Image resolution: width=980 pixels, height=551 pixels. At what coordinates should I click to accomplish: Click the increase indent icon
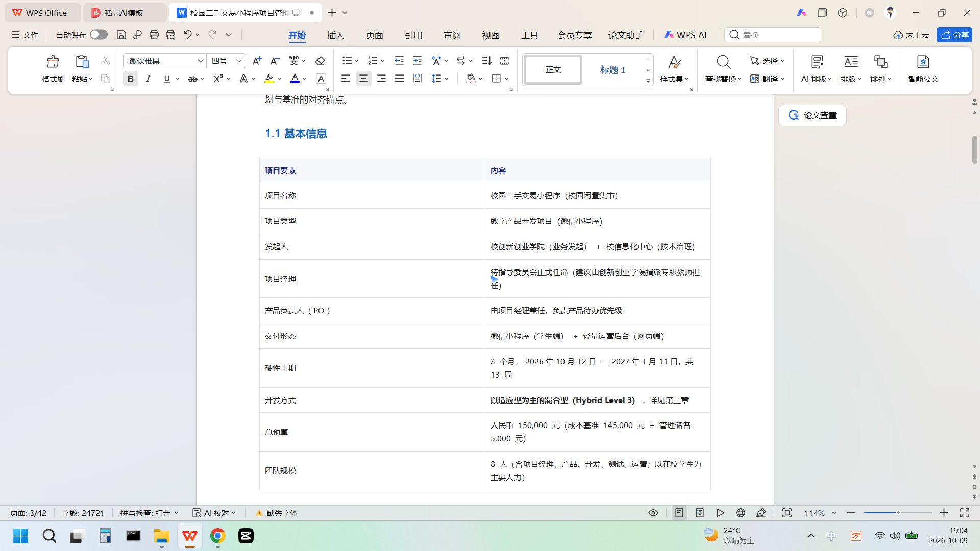pos(417,61)
